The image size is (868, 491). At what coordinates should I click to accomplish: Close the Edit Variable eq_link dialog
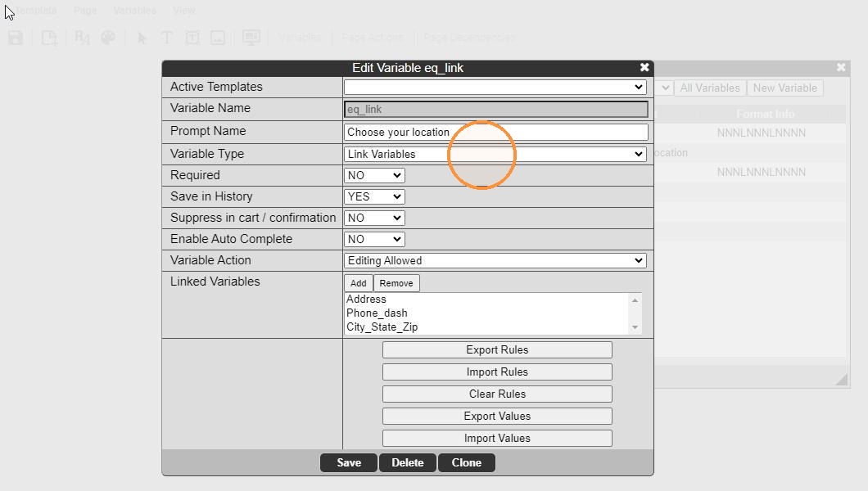coord(644,67)
